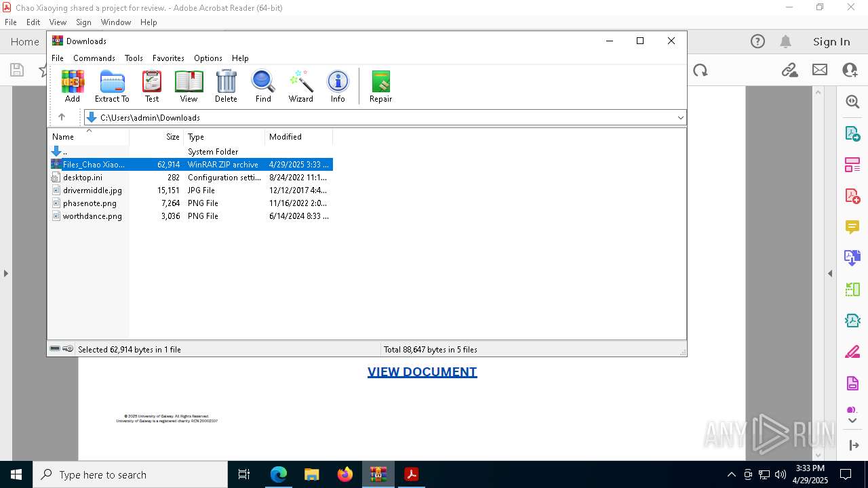
Task: Open Acrobat Reader Edit menu
Action: [x=33, y=22]
